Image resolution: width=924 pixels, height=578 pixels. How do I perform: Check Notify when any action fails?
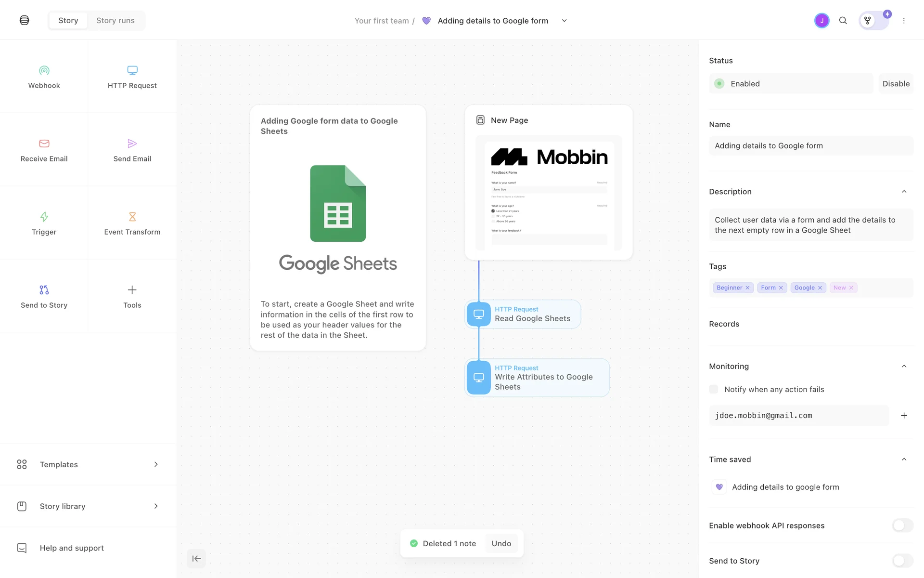click(714, 389)
